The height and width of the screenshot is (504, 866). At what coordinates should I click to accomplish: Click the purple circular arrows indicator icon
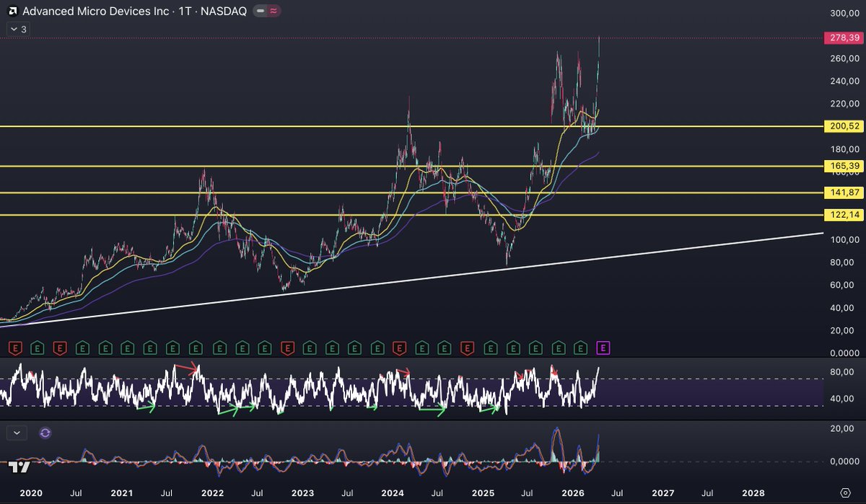(45, 433)
